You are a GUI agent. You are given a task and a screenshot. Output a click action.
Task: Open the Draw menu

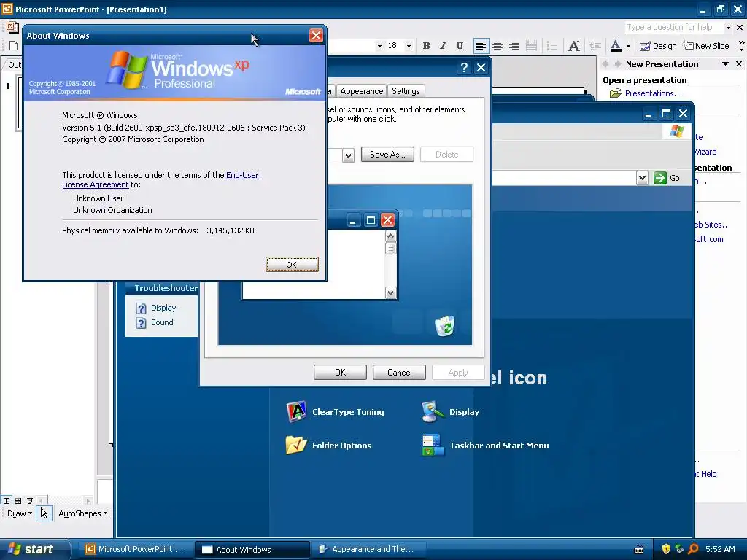[20, 513]
